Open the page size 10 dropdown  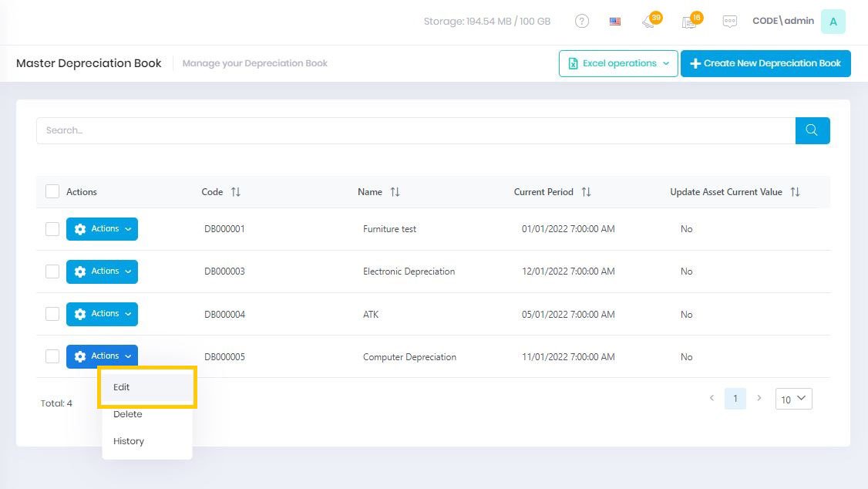pyautogui.click(x=793, y=399)
